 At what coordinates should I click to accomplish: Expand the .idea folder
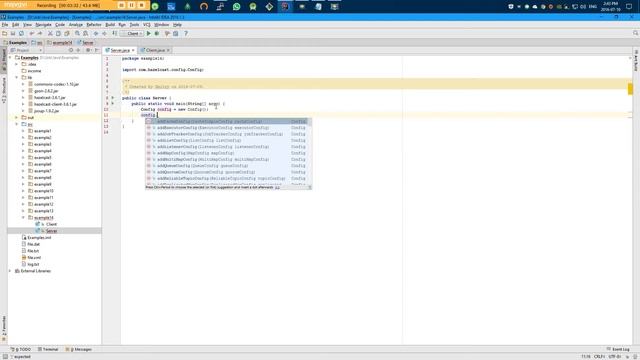[17, 64]
